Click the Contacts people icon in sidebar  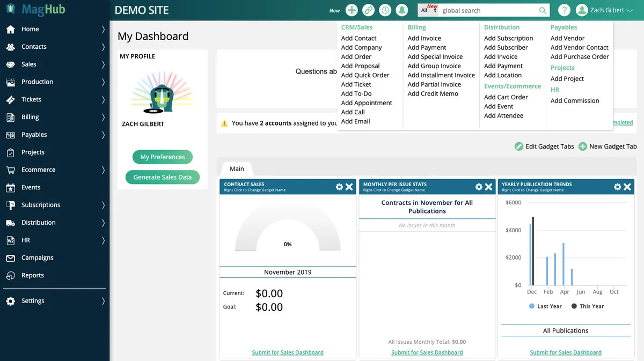10,47
